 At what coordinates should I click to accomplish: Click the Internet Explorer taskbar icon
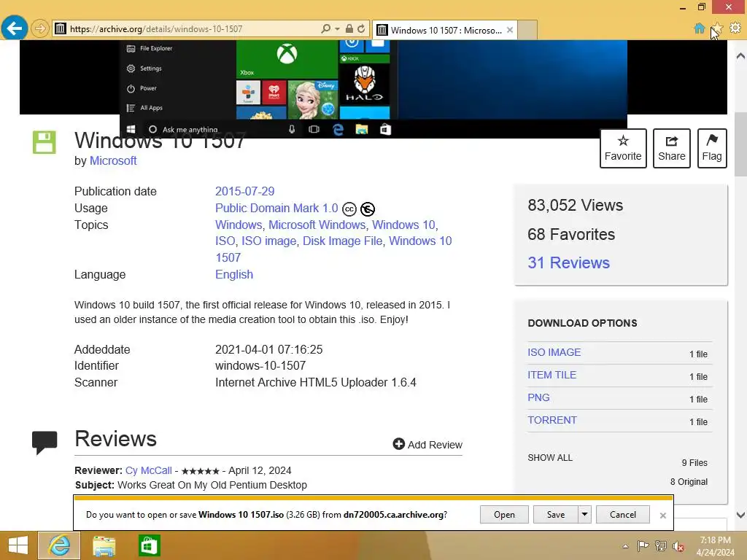[x=59, y=545]
